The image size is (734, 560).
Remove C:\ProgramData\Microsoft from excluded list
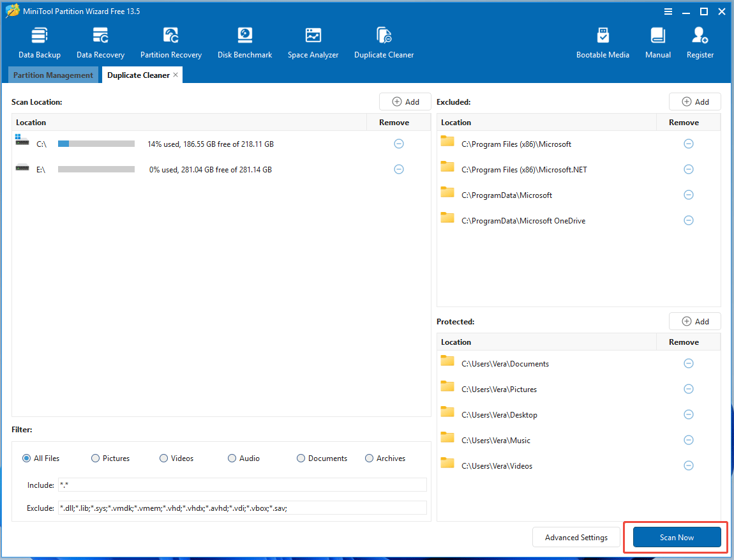(x=688, y=195)
